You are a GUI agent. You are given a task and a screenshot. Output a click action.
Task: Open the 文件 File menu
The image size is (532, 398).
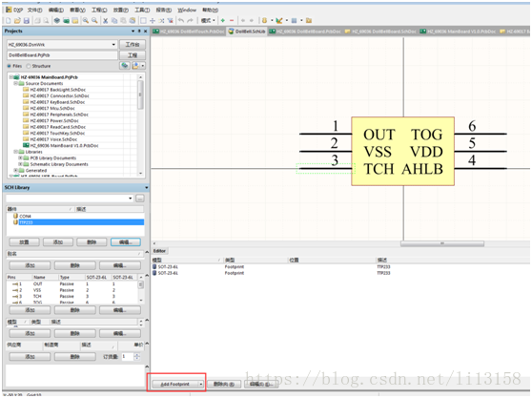pos(35,10)
